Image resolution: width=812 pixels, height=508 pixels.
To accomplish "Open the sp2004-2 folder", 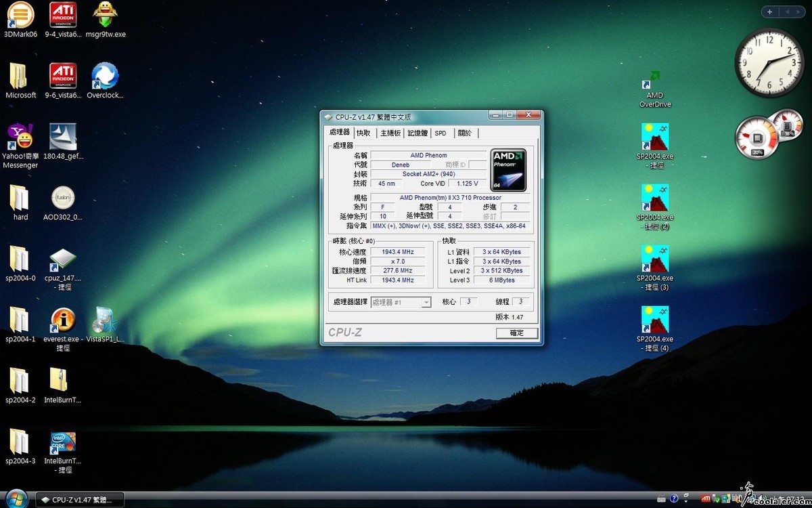I will point(20,385).
